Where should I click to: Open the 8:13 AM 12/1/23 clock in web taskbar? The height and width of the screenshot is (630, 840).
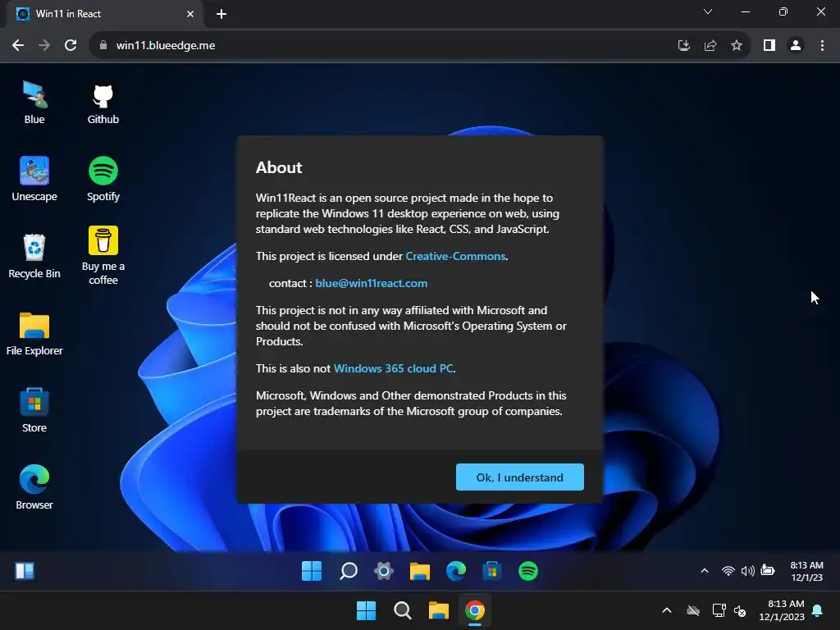click(x=807, y=571)
